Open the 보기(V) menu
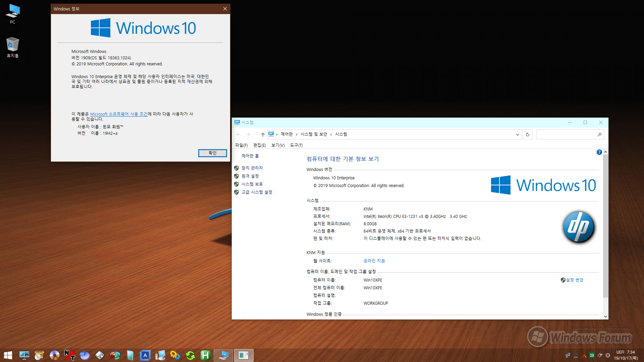 [278, 145]
